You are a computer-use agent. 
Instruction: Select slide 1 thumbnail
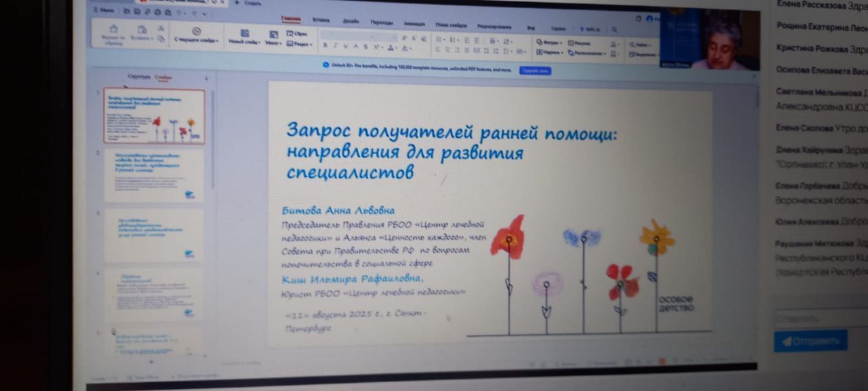pos(154,116)
